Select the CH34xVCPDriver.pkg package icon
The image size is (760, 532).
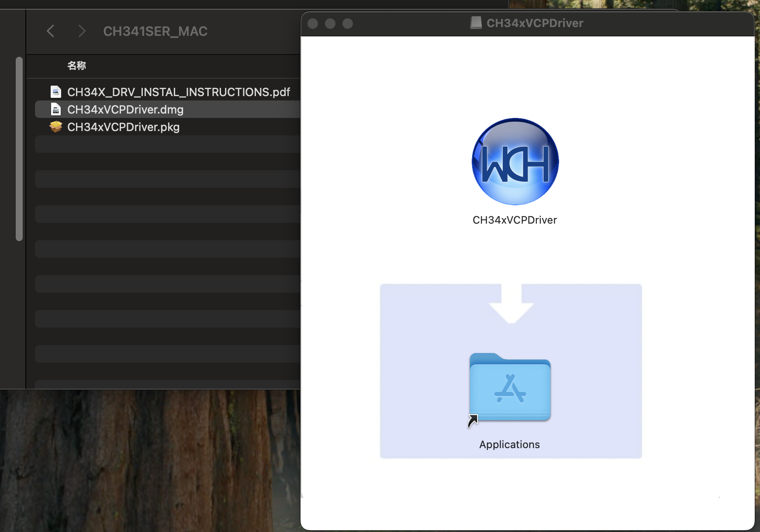click(x=56, y=127)
